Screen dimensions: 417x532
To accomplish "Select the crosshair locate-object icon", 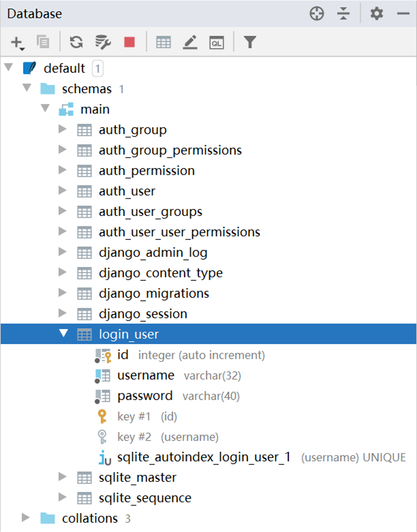I will [317, 14].
